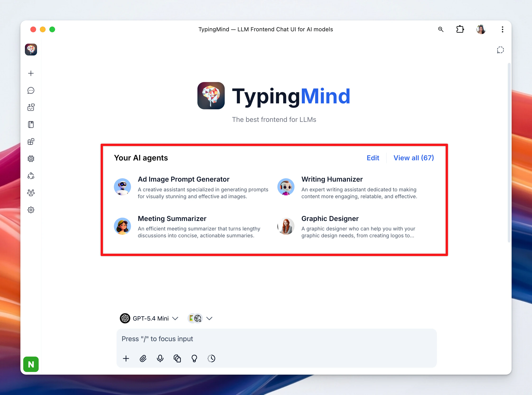Open the Ad Image Prompt Generator agent
Image resolution: width=532 pixels, height=395 pixels.
[191, 188]
